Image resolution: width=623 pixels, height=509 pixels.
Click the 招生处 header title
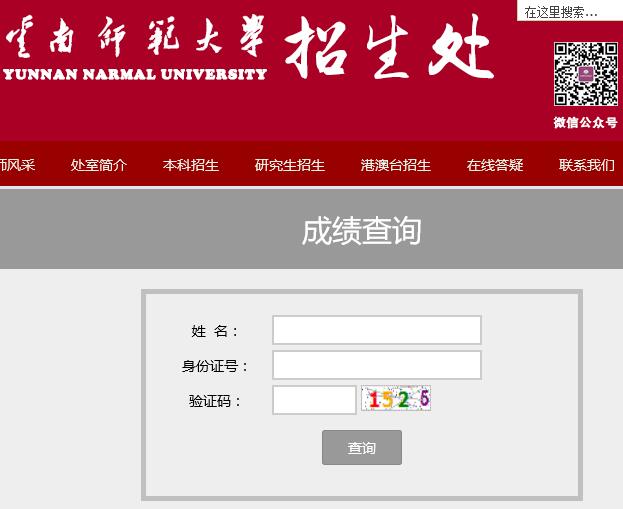[390, 47]
